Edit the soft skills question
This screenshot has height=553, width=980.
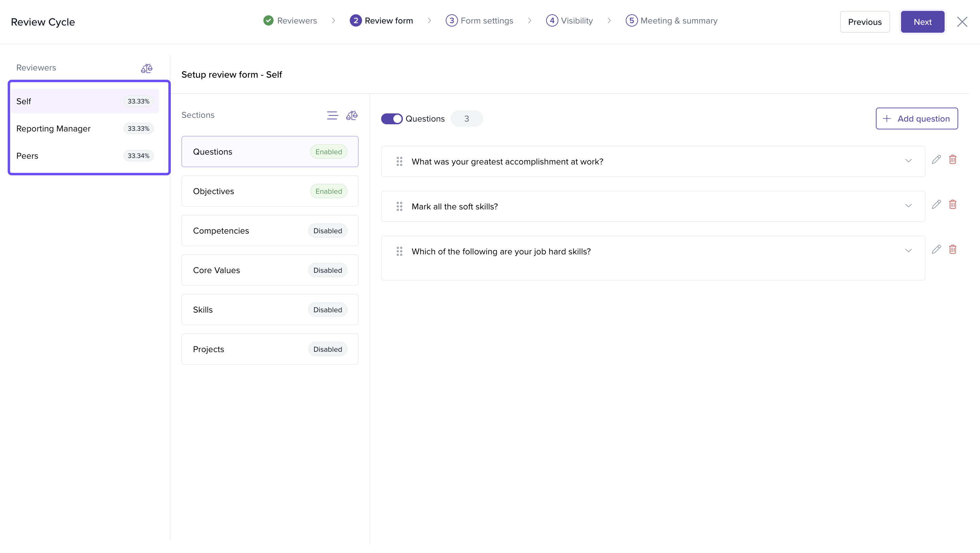pyautogui.click(x=936, y=204)
